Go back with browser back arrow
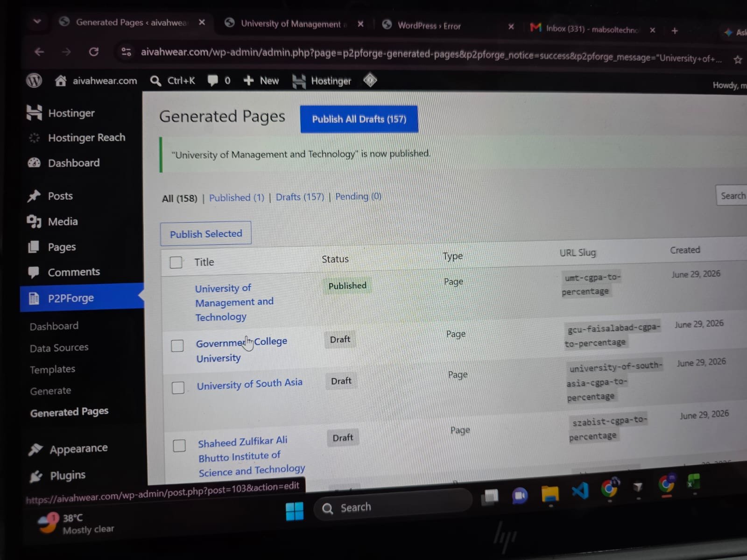747x560 pixels. [x=39, y=52]
